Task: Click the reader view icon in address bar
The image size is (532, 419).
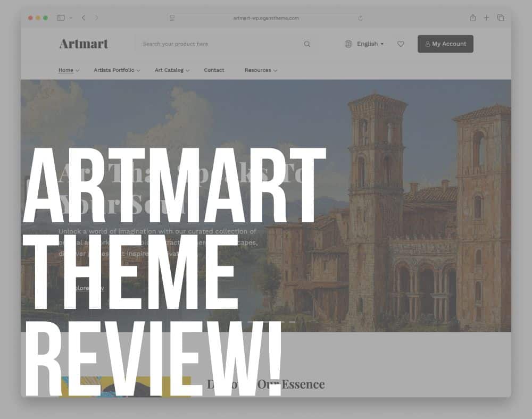Action: point(172,18)
